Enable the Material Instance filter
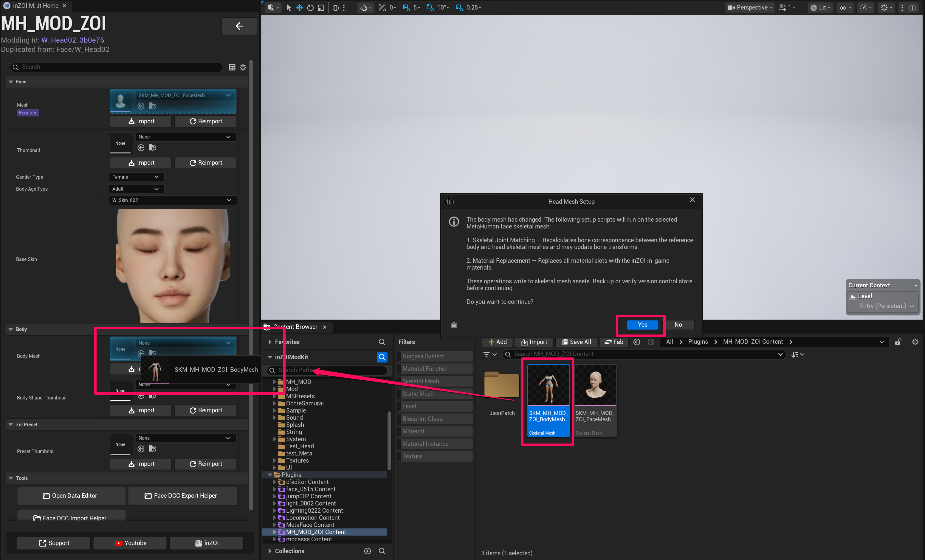925x560 pixels. [x=435, y=444]
